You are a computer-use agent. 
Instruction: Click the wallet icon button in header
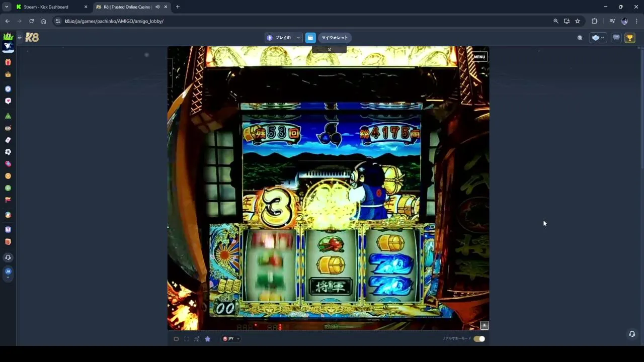pos(310,38)
